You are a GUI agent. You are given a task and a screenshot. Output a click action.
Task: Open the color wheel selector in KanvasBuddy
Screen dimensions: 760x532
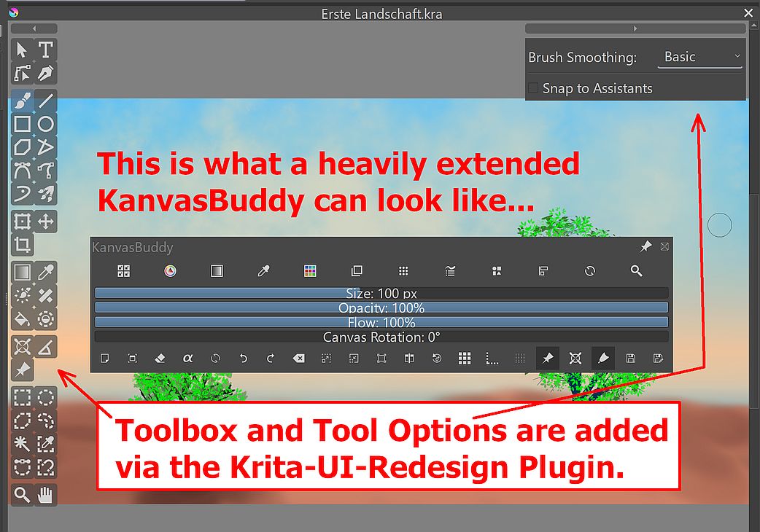coord(170,270)
